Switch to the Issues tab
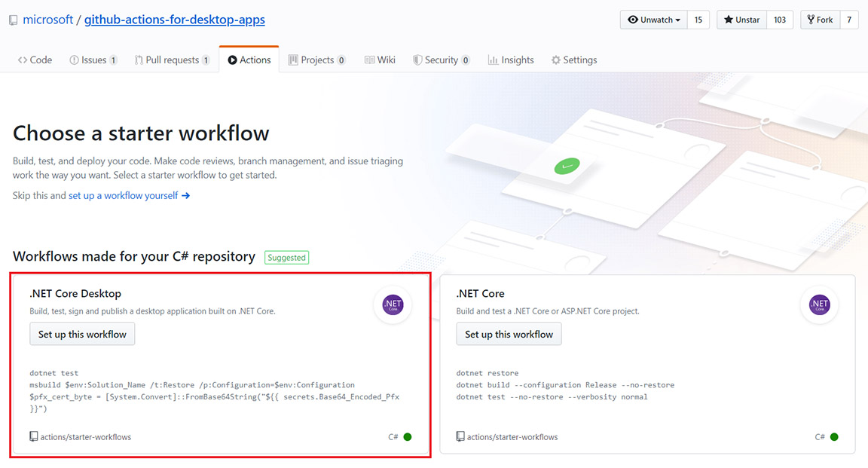 [93, 60]
